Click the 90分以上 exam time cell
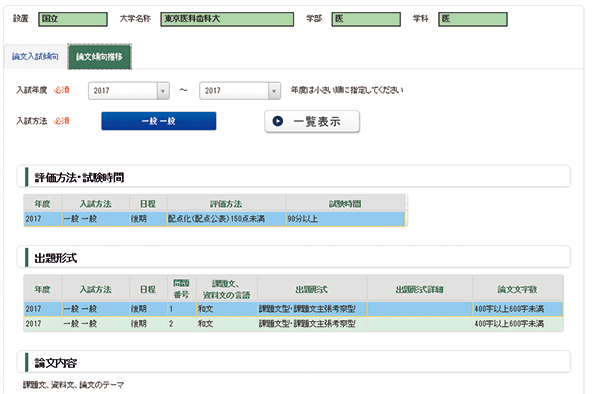600x394 pixels. (x=345, y=219)
